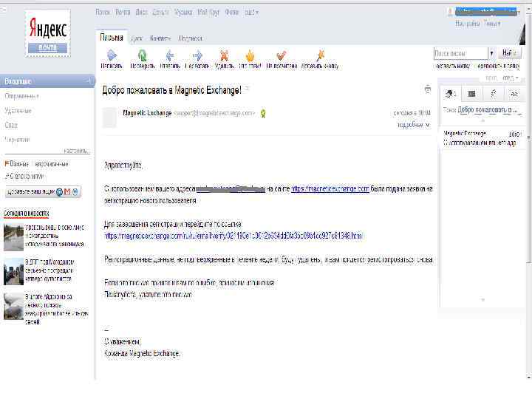532x399 pixels.
Task: Click the user avatar icon at top right
Action: click(450, 12)
